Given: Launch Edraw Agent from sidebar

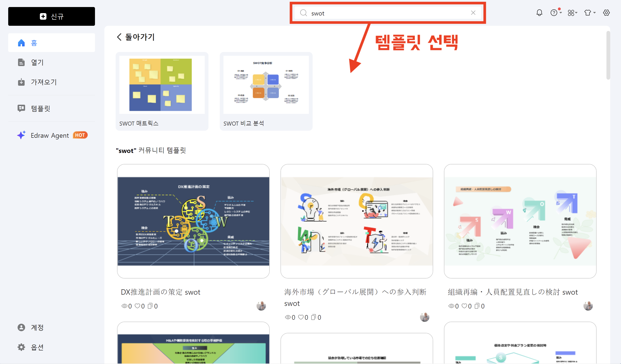Looking at the screenshot, I should tap(50, 135).
